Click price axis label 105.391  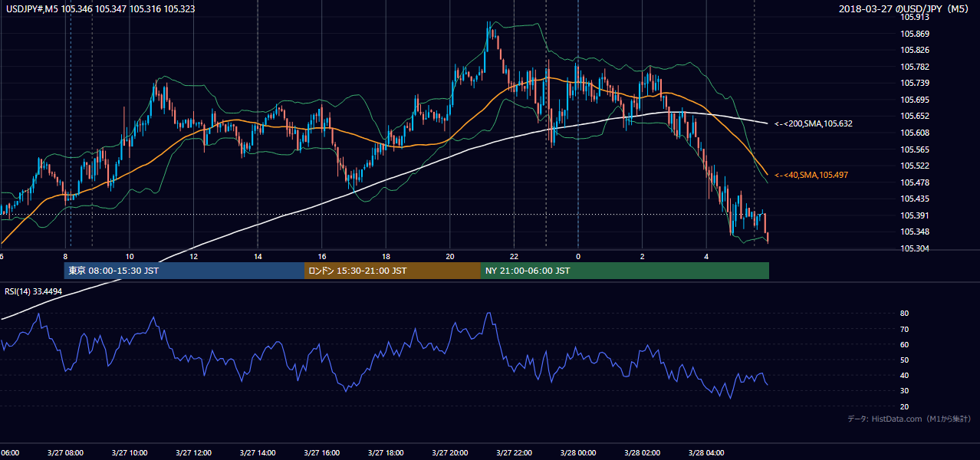tap(914, 215)
